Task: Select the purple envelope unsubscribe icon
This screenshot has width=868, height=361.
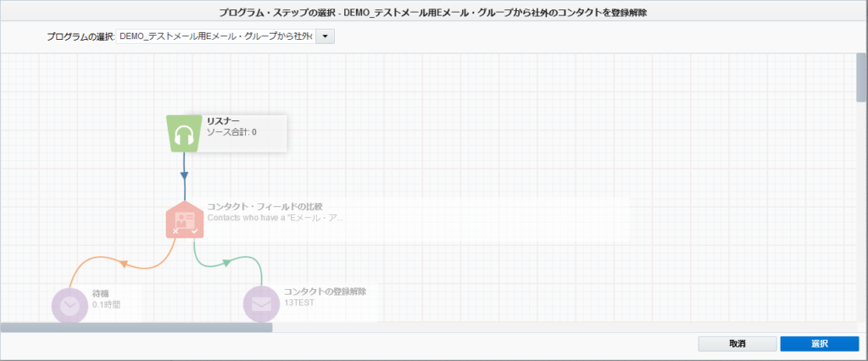Action: tap(262, 304)
